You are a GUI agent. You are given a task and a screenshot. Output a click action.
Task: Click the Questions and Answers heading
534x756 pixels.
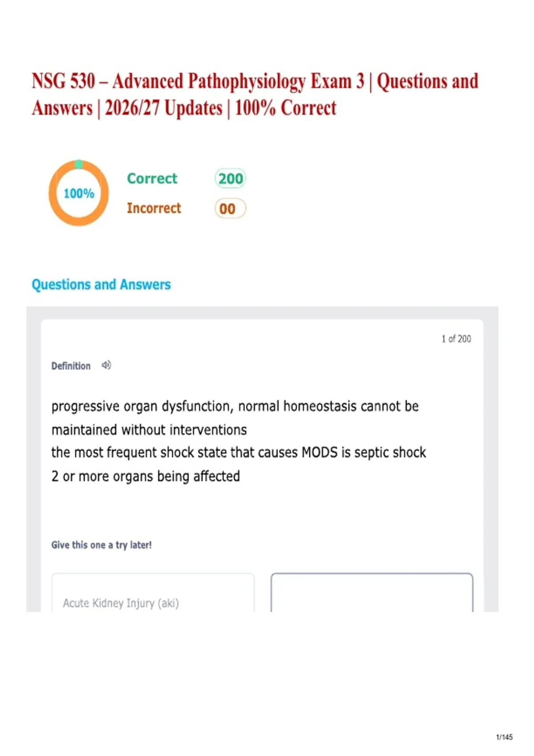tap(101, 284)
